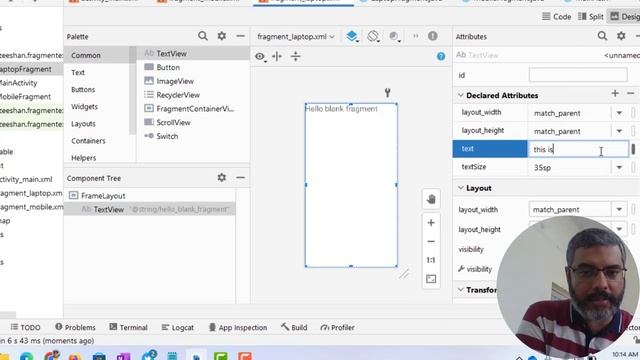
Task: Open the TODO tool window
Action: point(25,327)
